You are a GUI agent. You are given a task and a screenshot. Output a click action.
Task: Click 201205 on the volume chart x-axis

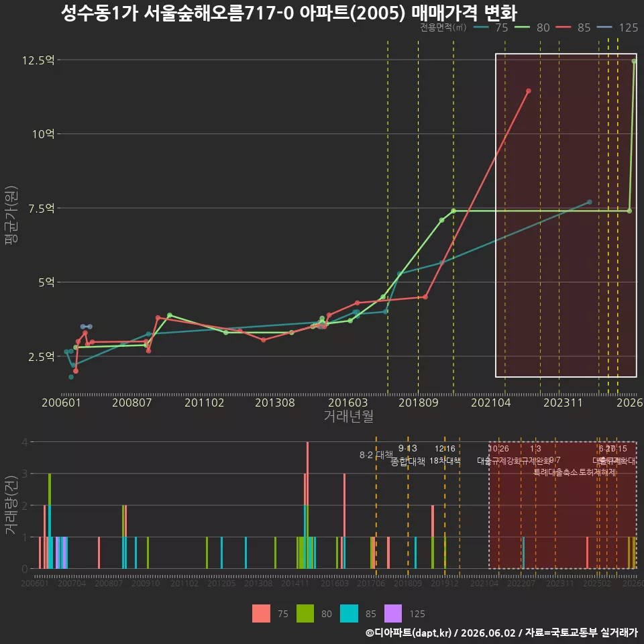click(x=221, y=583)
